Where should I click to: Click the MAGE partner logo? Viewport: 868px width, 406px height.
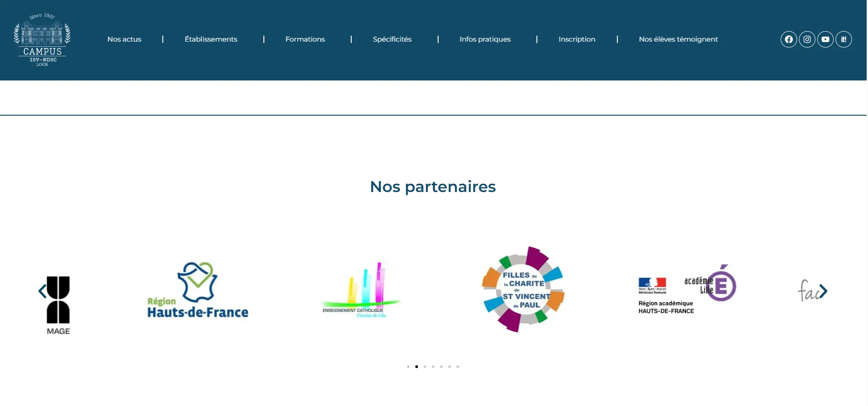pyautogui.click(x=58, y=305)
